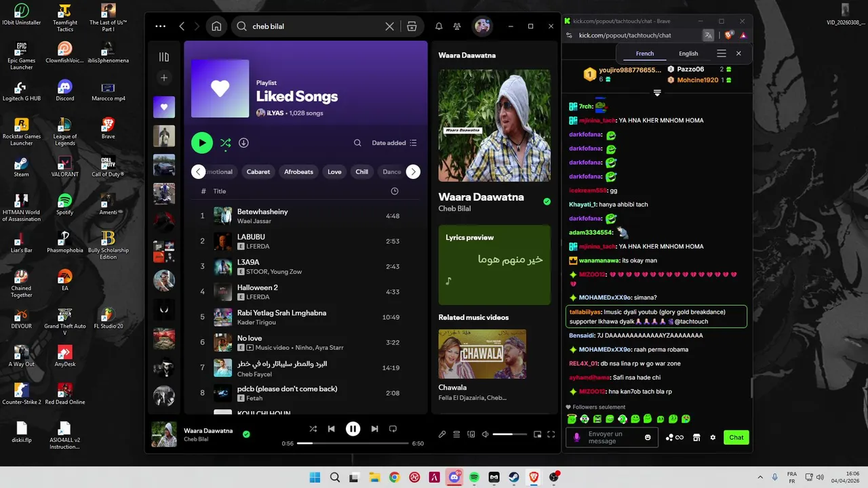This screenshot has width=868, height=488.
Task: Select English tab in translate popup
Action: (x=688, y=54)
